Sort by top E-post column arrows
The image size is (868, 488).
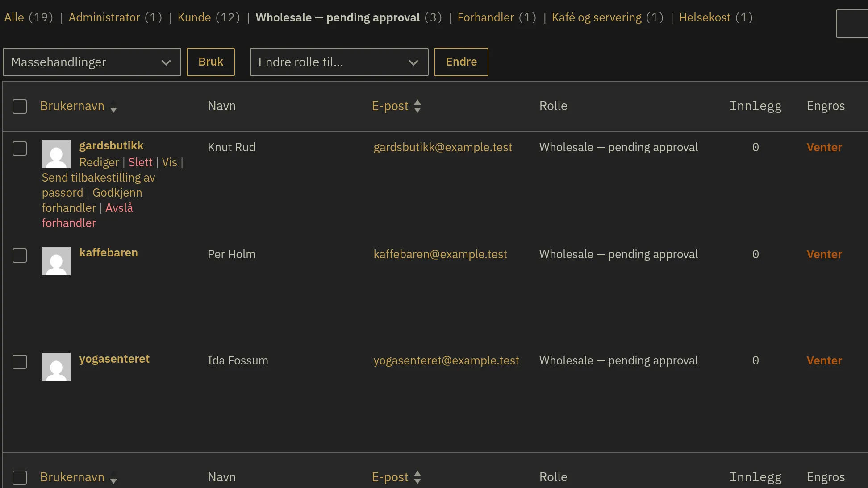(417, 106)
